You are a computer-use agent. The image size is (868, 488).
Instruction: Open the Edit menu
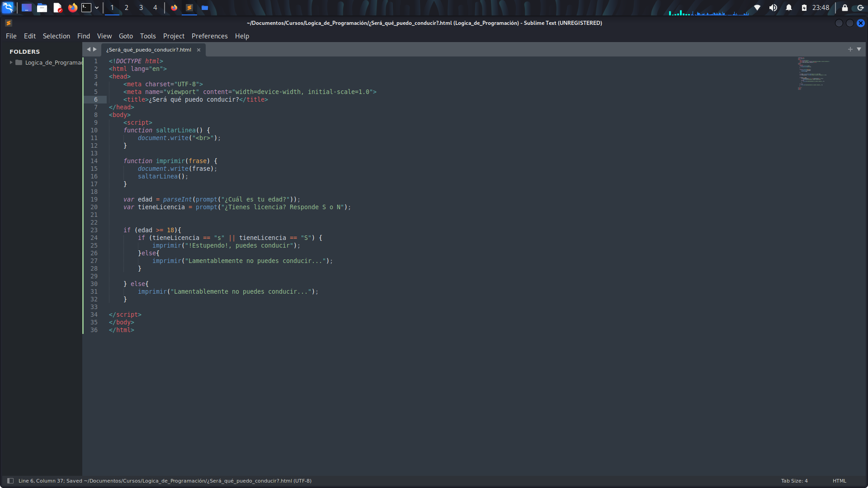pyautogui.click(x=30, y=36)
